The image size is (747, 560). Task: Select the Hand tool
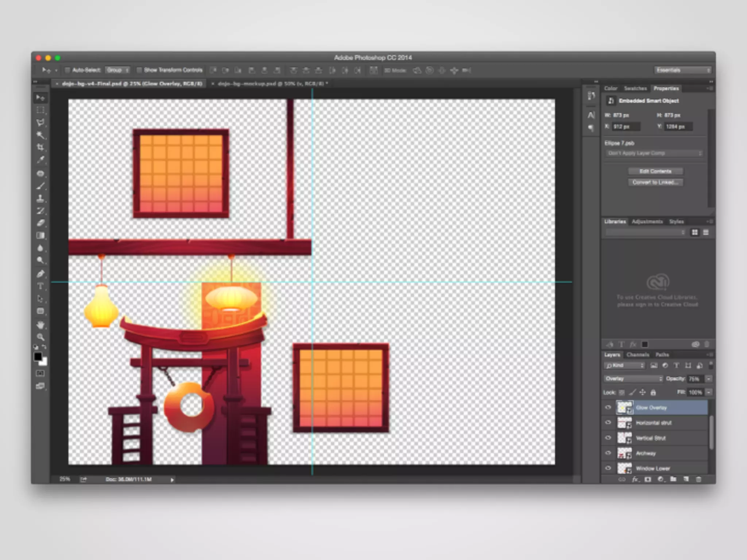(x=40, y=324)
